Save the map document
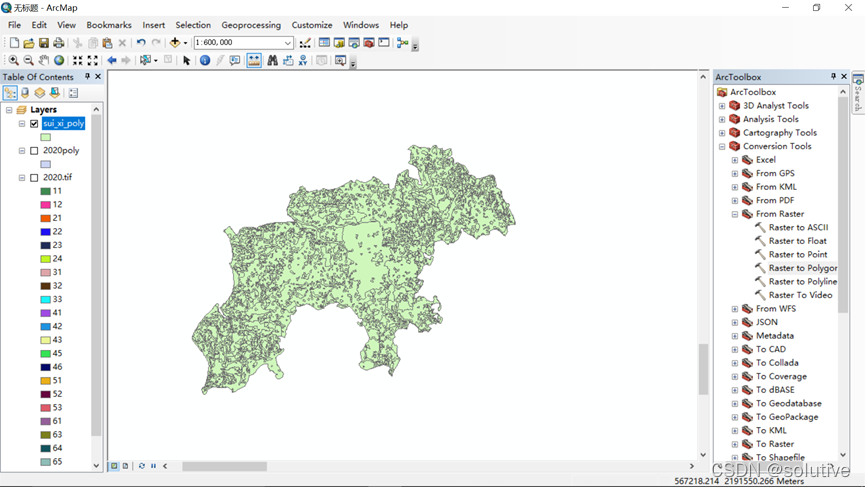 pyautogui.click(x=43, y=43)
